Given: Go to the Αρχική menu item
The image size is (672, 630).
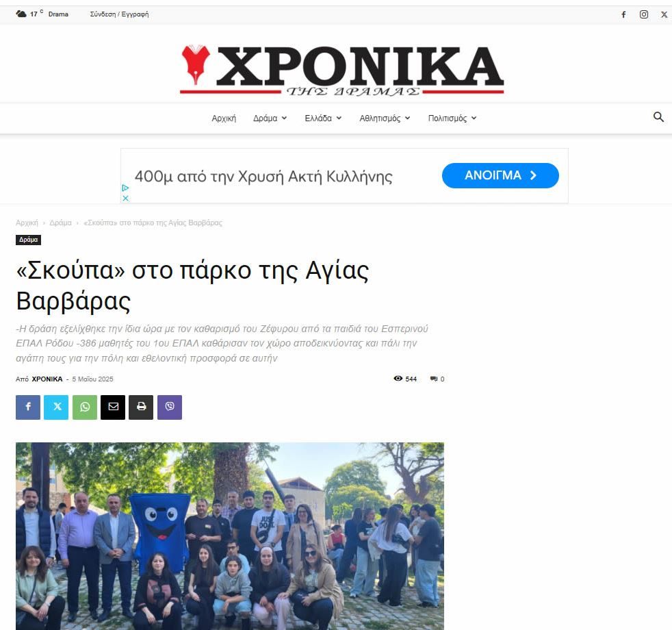Looking at the screenshot, I should [224, 118].
